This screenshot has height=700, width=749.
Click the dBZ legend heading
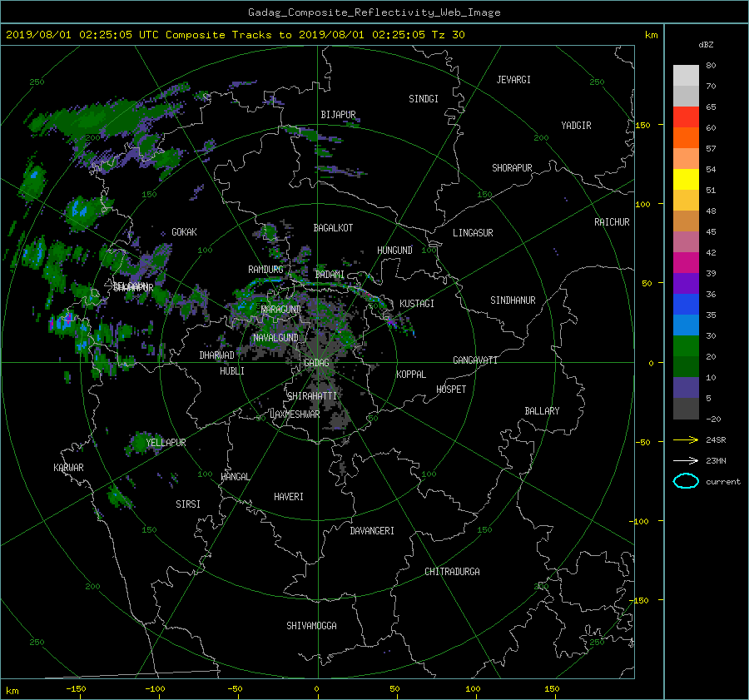tap(706, 45)
